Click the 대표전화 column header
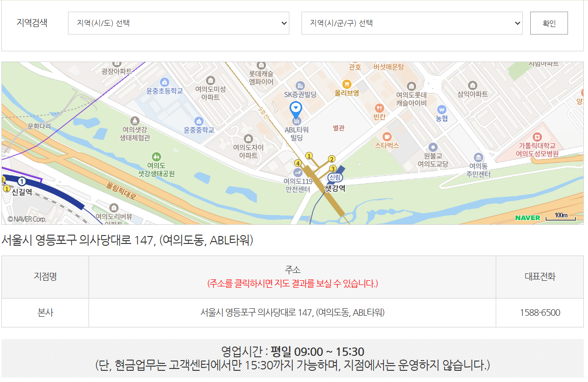This screenshot has width=588, height=382. (x=540, y=277)
